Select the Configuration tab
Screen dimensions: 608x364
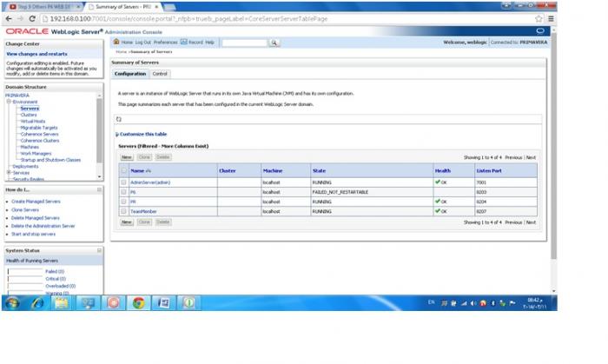point(130,74)
